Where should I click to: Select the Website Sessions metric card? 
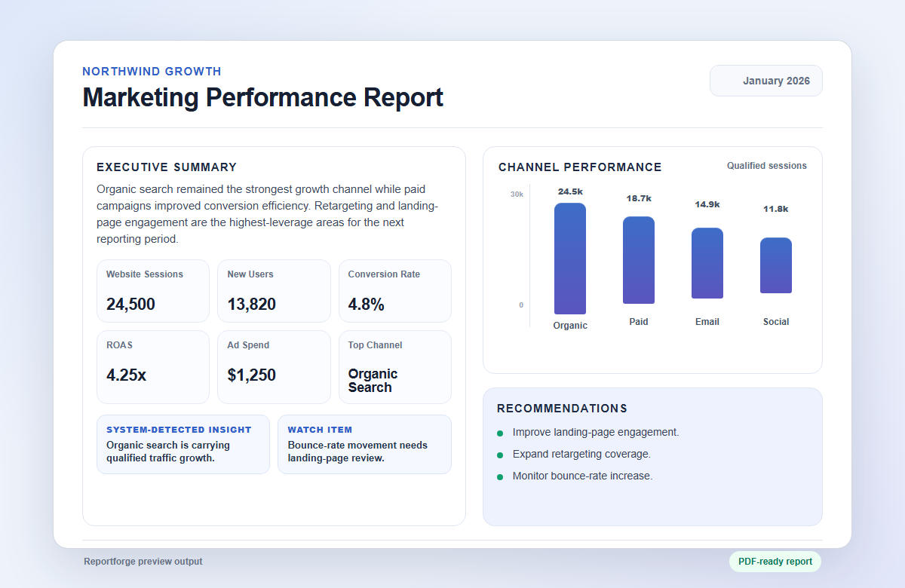(153, 291)
